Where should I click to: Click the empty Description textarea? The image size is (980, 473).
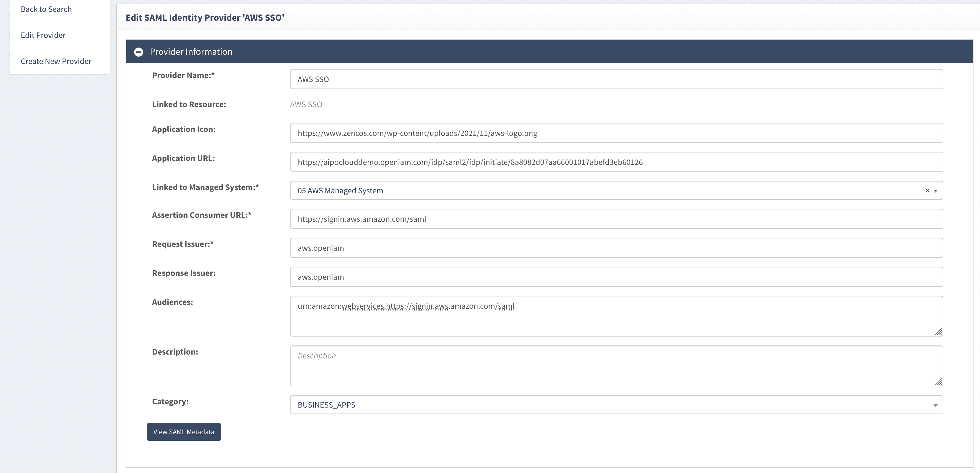pyautogui.click(x=616, y=366)
